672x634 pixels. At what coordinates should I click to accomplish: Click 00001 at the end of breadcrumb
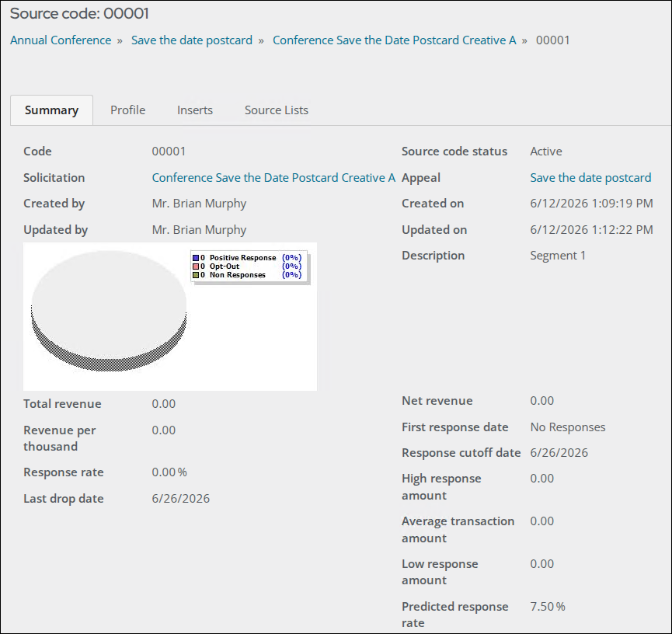(x=553, y=40)
